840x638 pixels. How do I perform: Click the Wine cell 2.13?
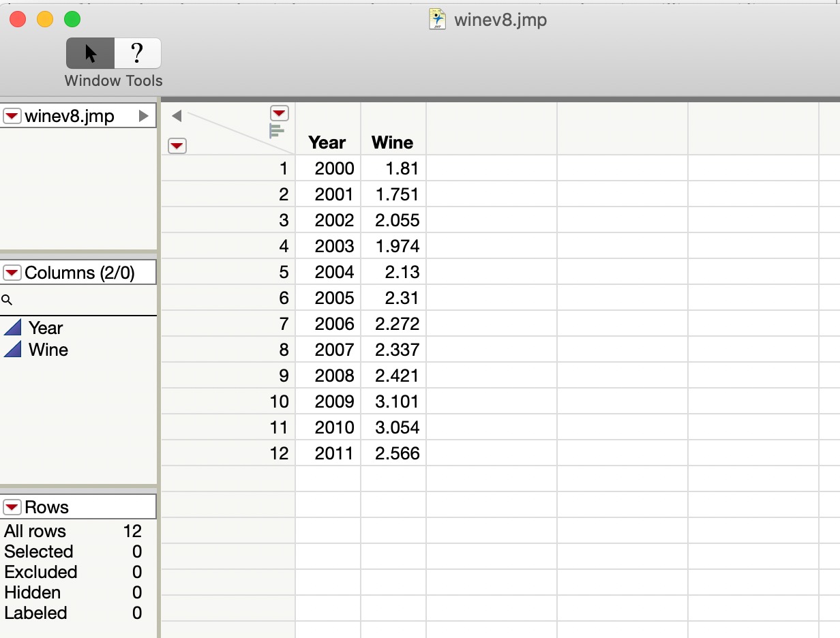coord(393,272)
